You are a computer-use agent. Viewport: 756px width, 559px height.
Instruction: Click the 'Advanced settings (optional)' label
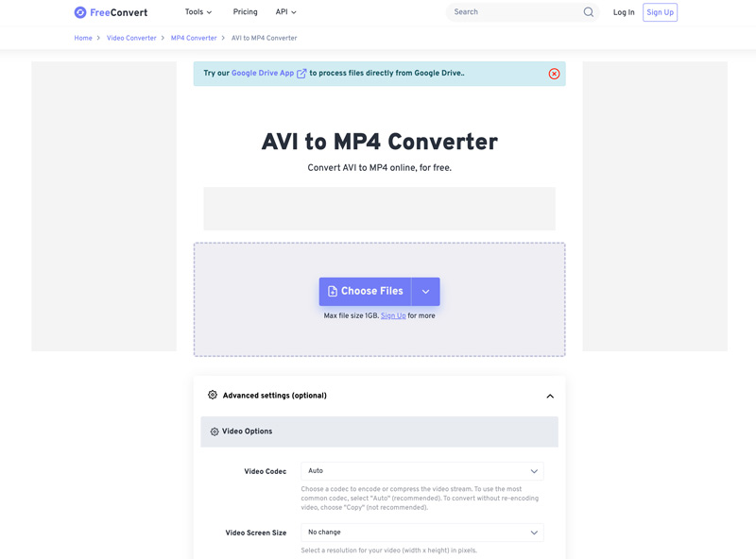coord(274,396)
